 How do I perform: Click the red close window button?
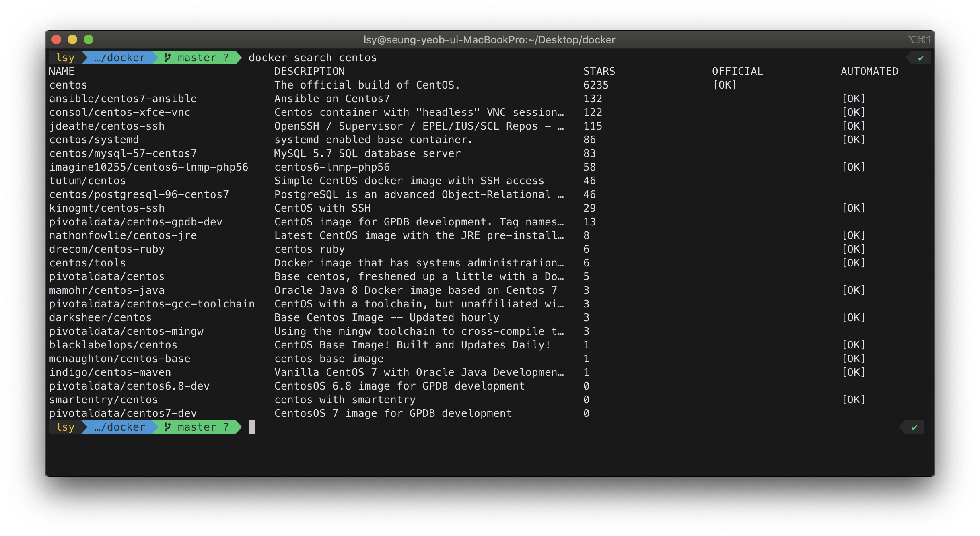(56, 39)
